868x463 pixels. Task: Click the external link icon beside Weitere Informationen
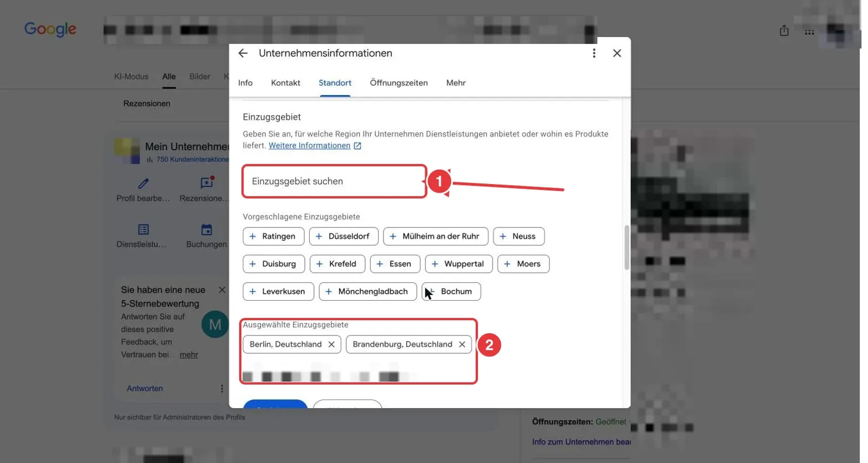coord(358,145)
